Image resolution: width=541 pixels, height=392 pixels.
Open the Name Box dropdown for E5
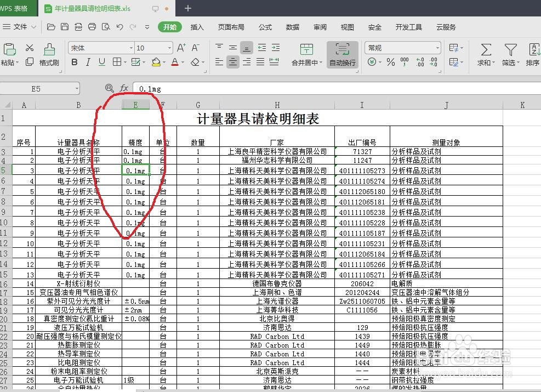(77, 89)
